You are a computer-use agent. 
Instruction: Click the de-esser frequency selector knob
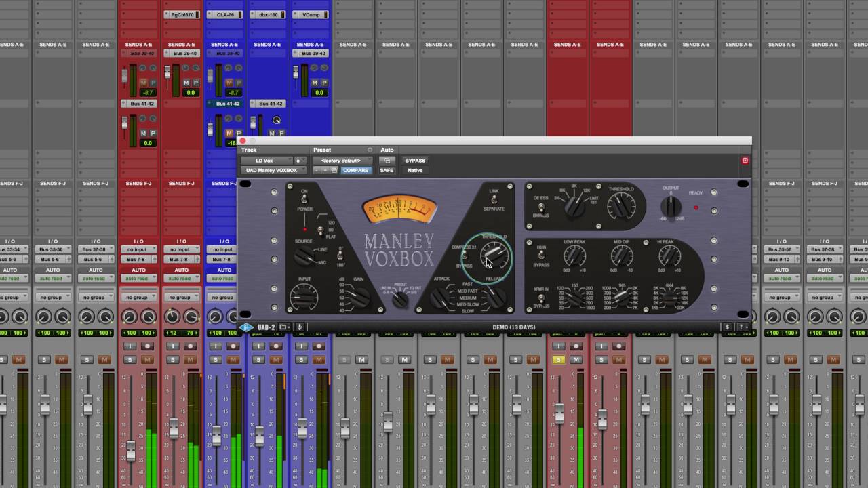point(574,206)
